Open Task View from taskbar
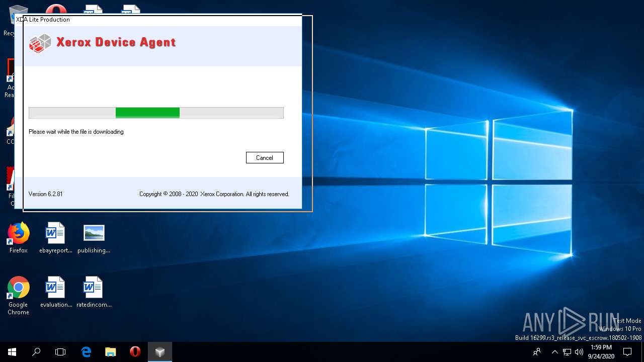Screen dimensions: 644x362 click(60, 352)
